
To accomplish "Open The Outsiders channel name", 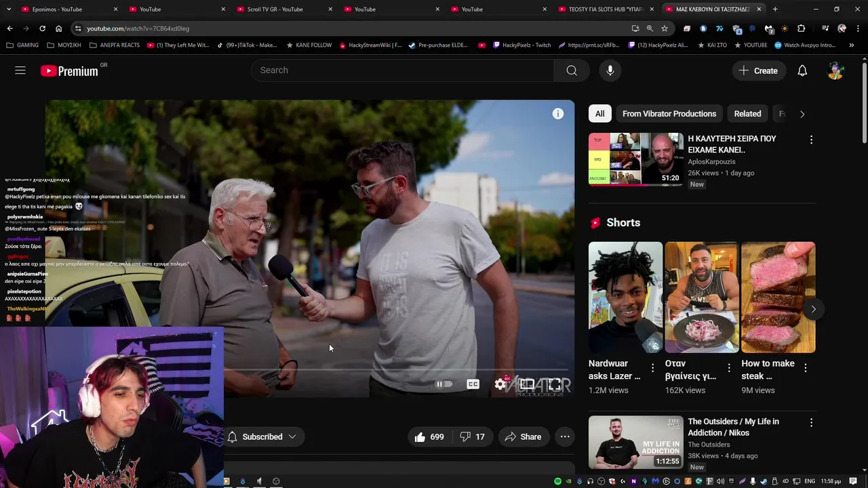I will 709,445.
